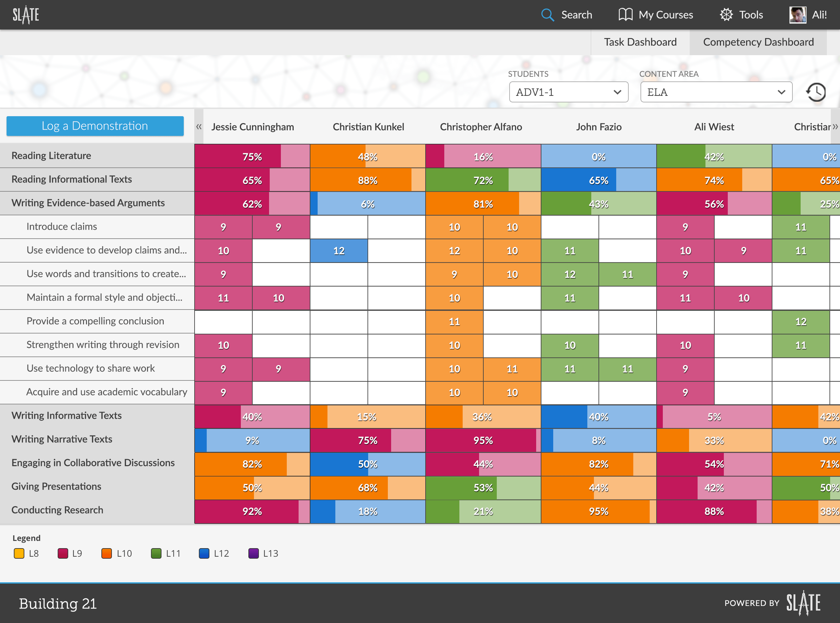The width and height of the screenshot is (840, 623).
Task: Expand Reading Literature competency row
Action: point(97,156)
